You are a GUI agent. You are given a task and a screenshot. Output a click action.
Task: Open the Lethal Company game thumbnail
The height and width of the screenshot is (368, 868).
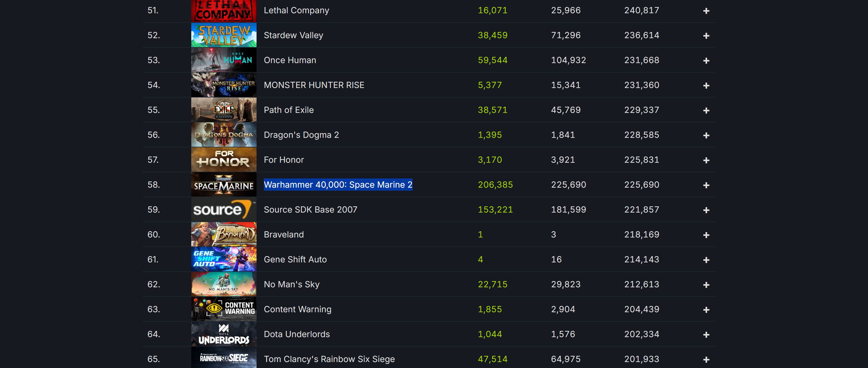(x=224, y=11)
